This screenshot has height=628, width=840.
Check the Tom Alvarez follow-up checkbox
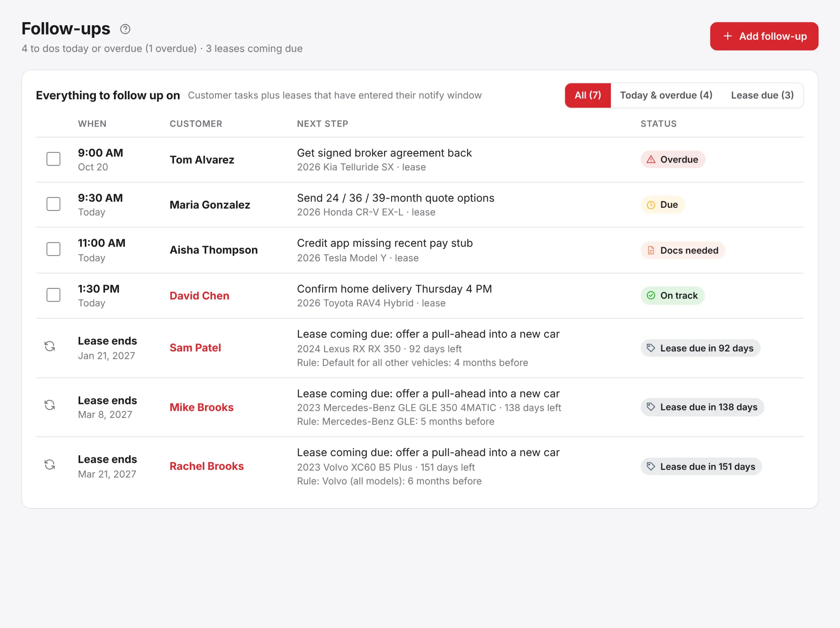tap(53, 159)
